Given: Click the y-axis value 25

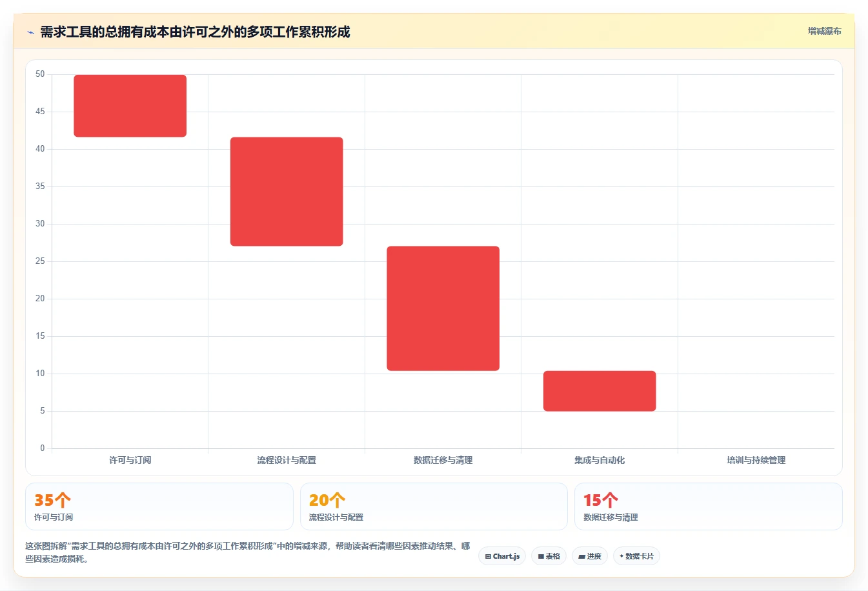Looking at the screenshot, I should pyautogui.click(x=40, y=261).
